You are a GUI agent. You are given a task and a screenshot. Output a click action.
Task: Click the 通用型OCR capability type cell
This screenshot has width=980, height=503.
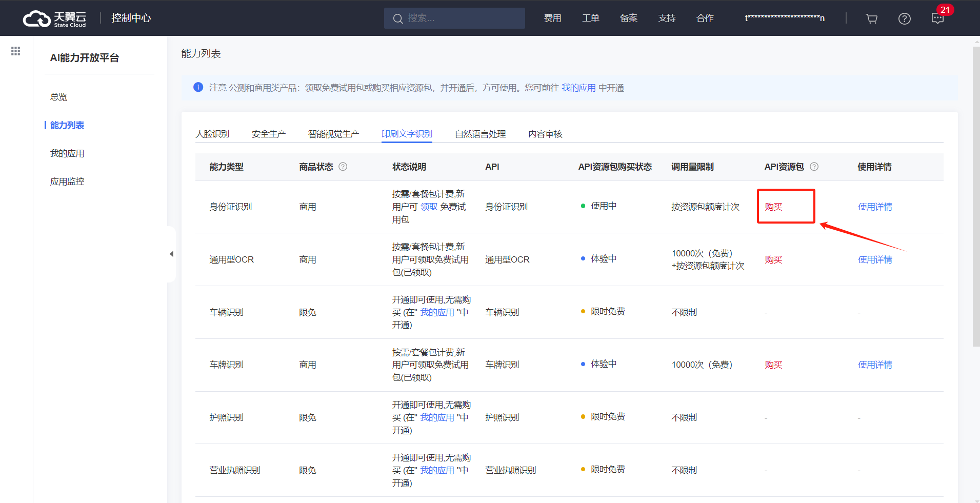[x=231, y=259]
